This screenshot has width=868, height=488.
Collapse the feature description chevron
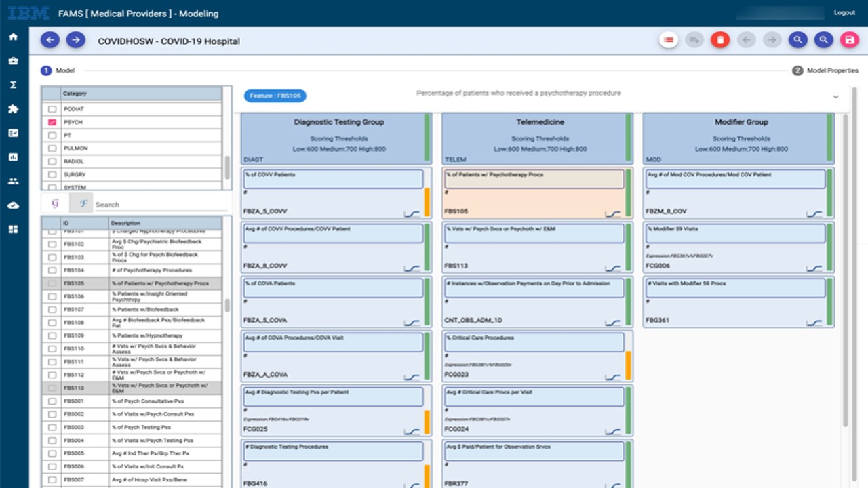coord(835,97)
